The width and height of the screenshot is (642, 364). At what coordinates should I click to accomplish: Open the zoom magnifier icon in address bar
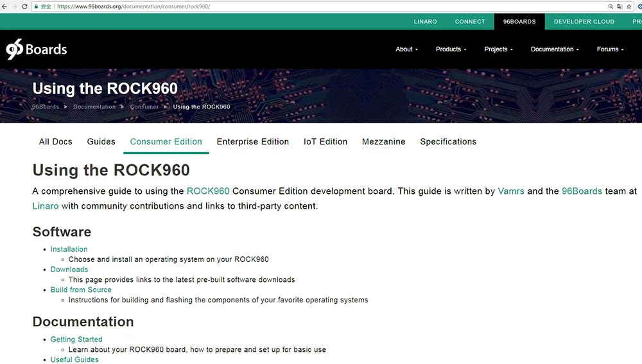coord(611,6)
